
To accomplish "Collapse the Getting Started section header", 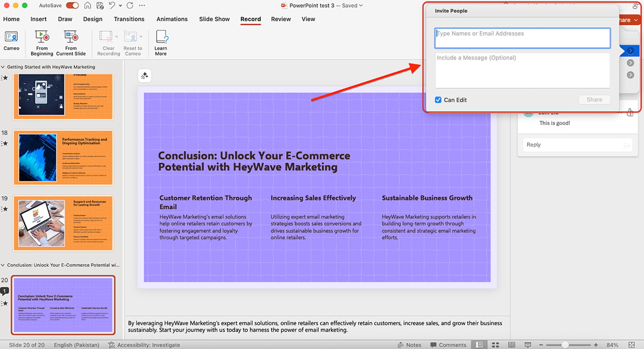I will [4, 67].
